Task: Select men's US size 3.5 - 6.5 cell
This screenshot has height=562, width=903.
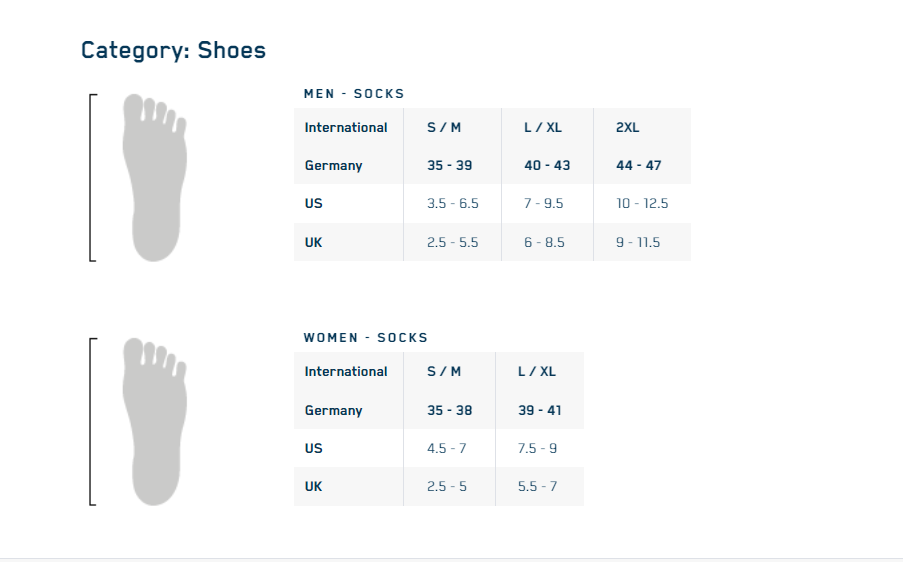Action: pyautogui.click(x=452, y=204)
